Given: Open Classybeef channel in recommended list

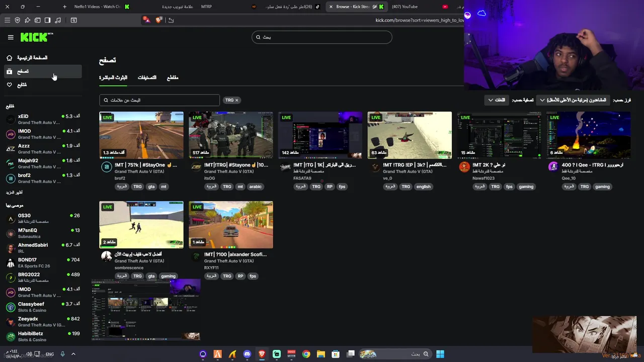Looking at the screenshot, I should coord(43,307).
